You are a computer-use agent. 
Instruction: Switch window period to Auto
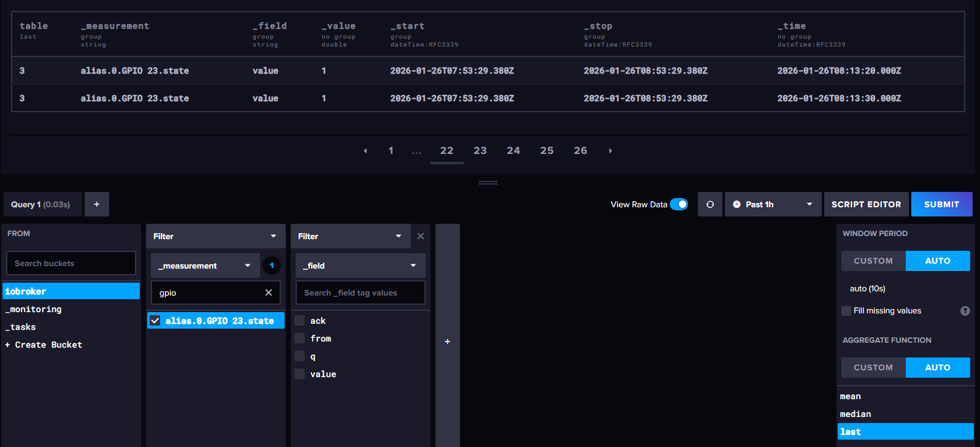pyautogui.click(x=938, y=261)
